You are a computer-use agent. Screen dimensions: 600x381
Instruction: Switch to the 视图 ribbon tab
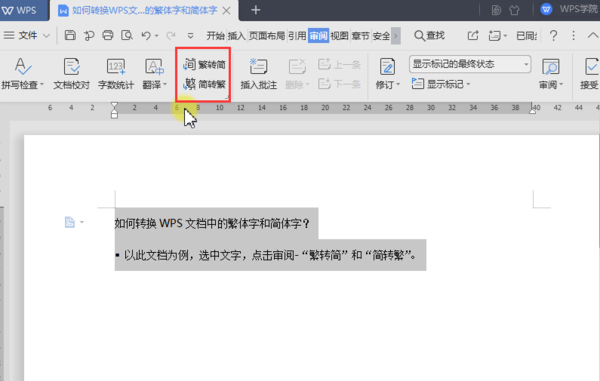(x=339, y=36)
